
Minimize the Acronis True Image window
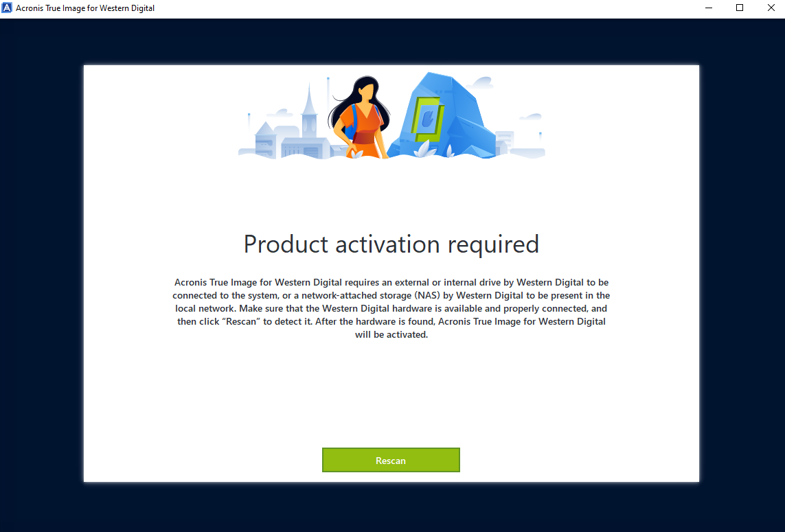coord(708,8)
